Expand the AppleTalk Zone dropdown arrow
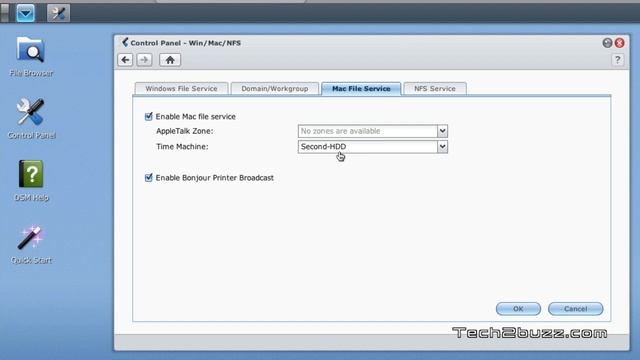The width and height of the screenshot is (640, 360). 442,131
